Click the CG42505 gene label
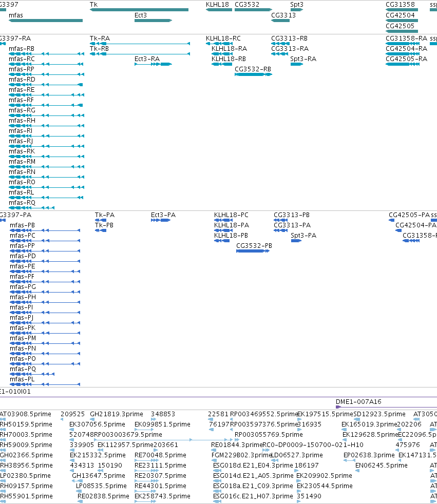The width and height of the screenshot is (437, 504). coord(401,26)
